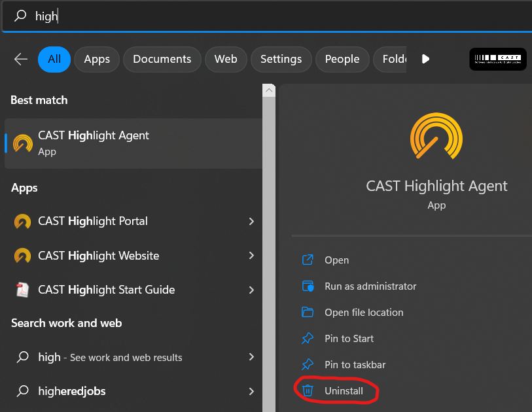The height and width of the screenshot is (412, 532).
Task: Click scrollbar up arrow in results list
Action: coord(269,90)
